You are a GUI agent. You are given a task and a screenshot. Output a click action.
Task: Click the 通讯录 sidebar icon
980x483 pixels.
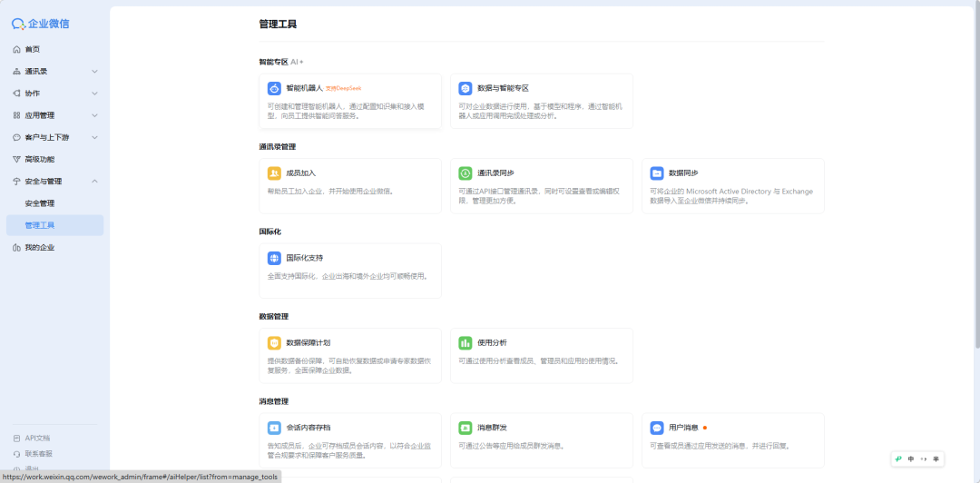click(17, 72)
